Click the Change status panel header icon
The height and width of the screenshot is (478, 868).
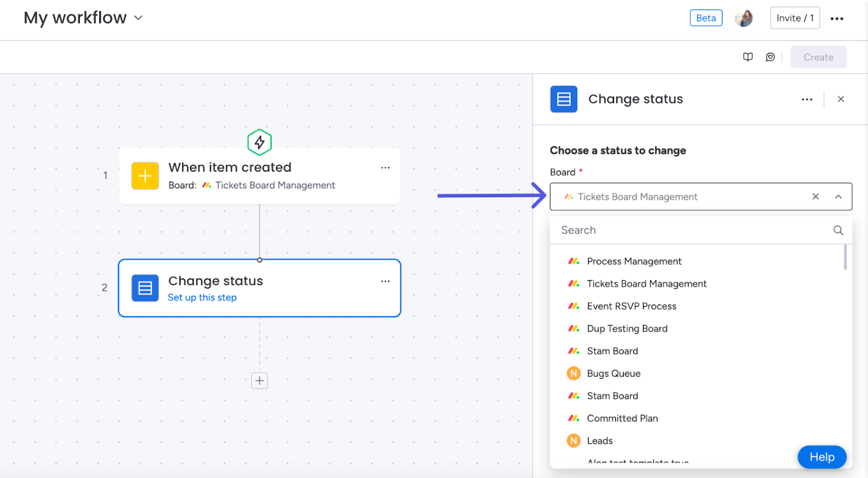coord(564,99)
